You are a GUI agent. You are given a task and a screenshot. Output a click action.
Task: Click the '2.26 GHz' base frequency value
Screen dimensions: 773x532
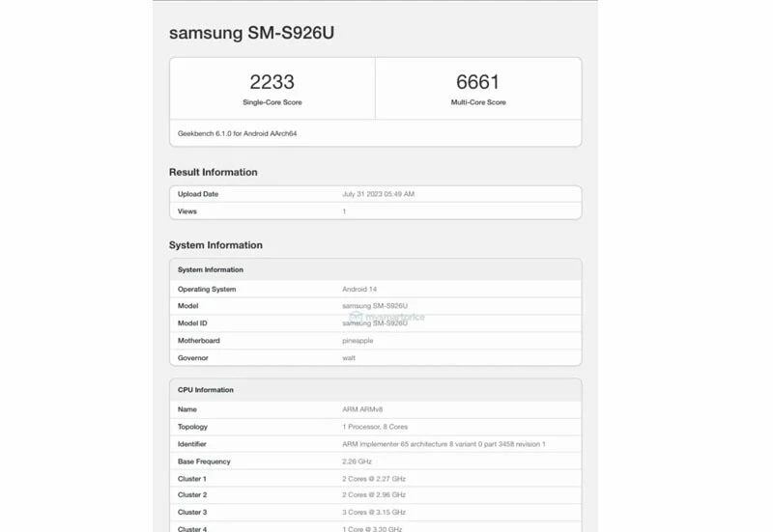pos(357,462)
